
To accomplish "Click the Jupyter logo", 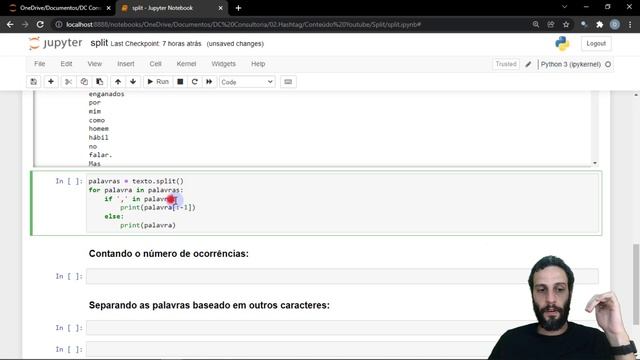I will (x=55, y=43).
